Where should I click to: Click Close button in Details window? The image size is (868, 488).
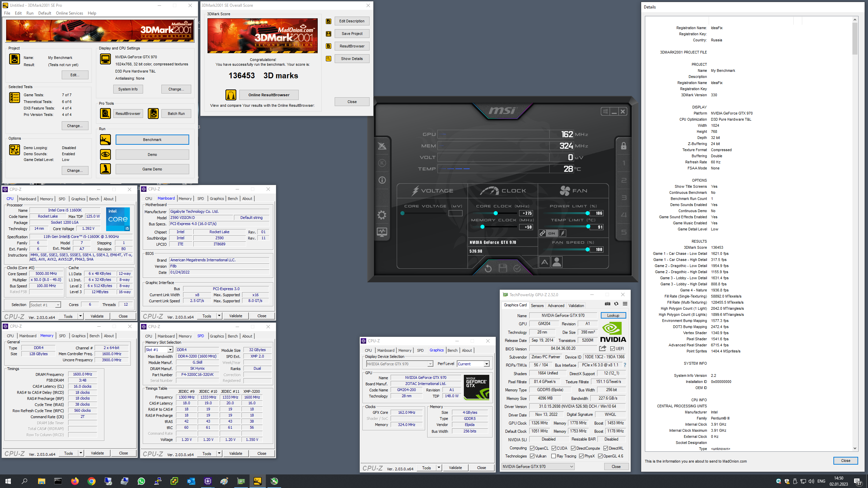point(845,461)
